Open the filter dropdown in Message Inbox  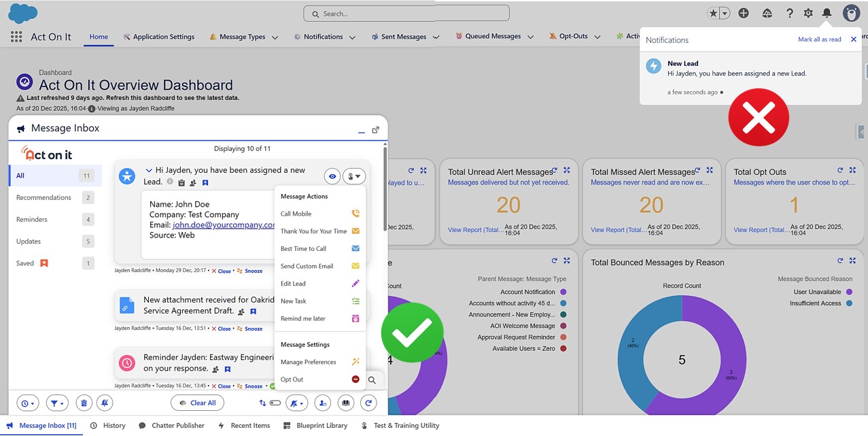click(56, 403)
